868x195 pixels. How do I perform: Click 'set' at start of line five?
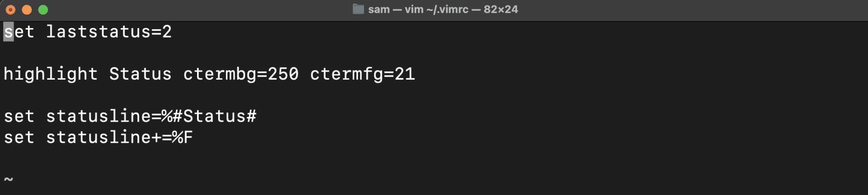19,116
